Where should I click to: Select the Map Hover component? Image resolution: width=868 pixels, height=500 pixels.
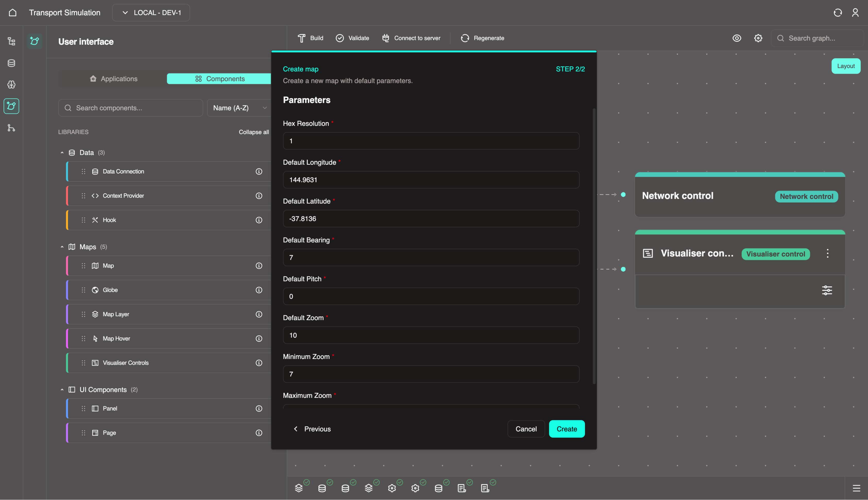pos(168,339)
